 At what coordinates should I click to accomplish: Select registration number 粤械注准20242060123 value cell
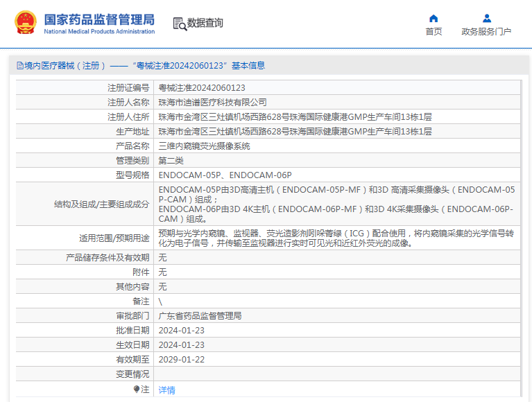pyautogui.click(x=337, y=88)
